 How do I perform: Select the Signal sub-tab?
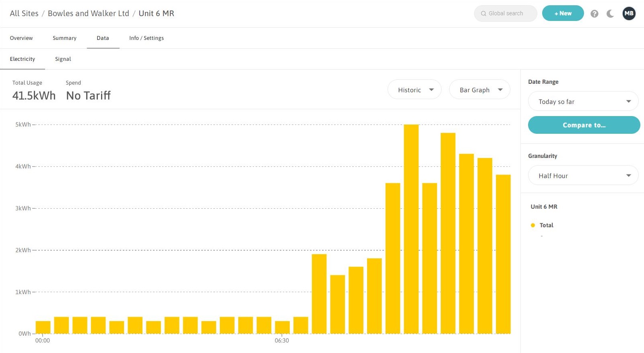click(63, 59)
